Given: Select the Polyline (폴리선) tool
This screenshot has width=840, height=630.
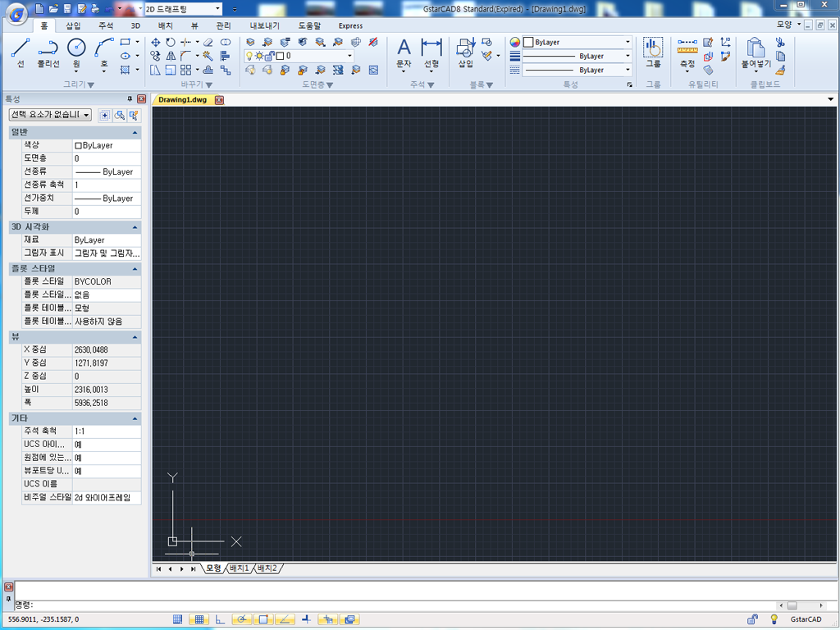Looking at the screenshot, I should coord(48,52).
